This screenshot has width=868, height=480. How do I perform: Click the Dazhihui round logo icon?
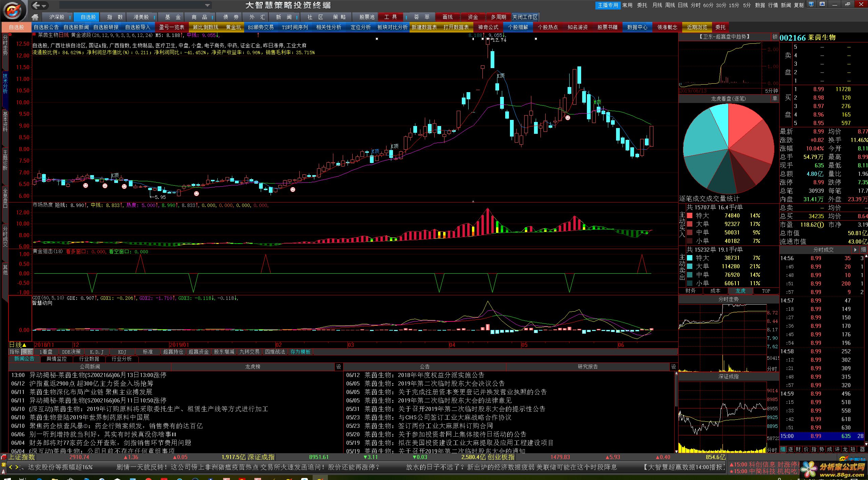click(x=14, y=11)
